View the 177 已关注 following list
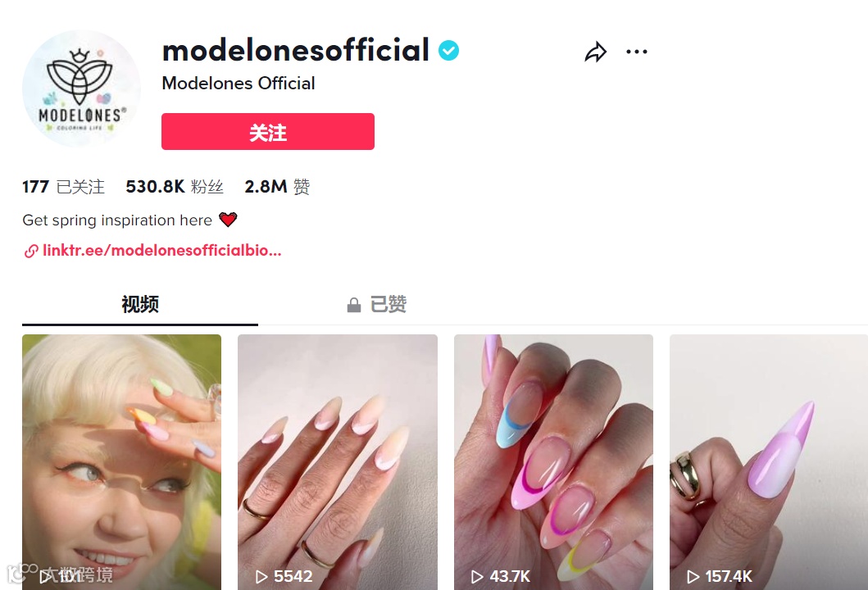This screenshot has height=590, width=868. click(x=63, y=187)
